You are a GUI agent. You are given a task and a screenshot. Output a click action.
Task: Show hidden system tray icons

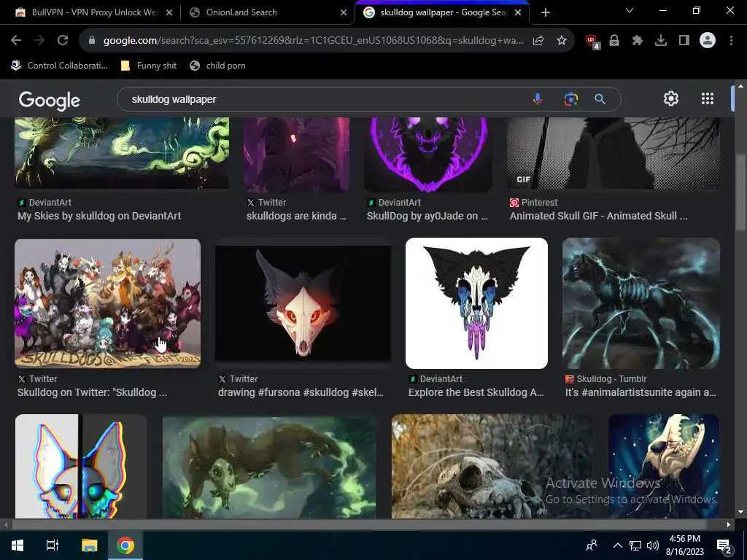617,545
